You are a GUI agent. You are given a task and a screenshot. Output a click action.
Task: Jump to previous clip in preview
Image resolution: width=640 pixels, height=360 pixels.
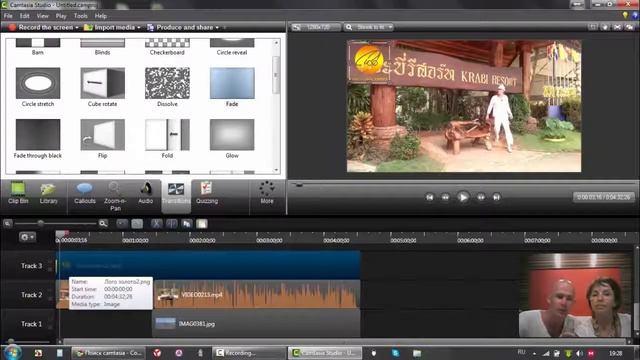[429, 197]
